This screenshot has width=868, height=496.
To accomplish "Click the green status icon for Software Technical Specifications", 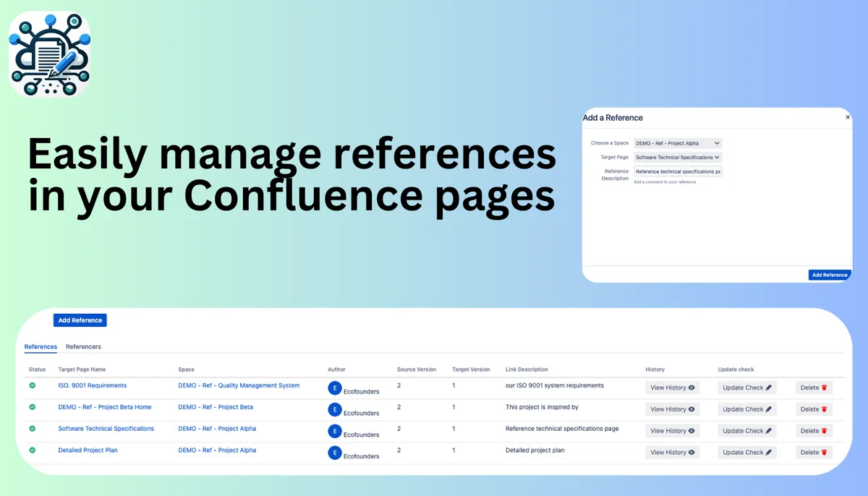I will click(x=32, y=429).
